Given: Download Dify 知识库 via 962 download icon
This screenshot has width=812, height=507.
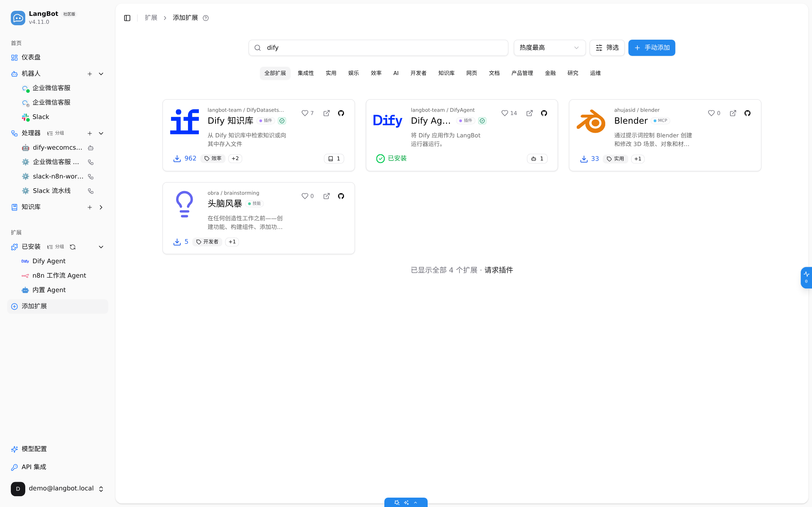Looking at the screenshot, I should [x=177, y=159].
